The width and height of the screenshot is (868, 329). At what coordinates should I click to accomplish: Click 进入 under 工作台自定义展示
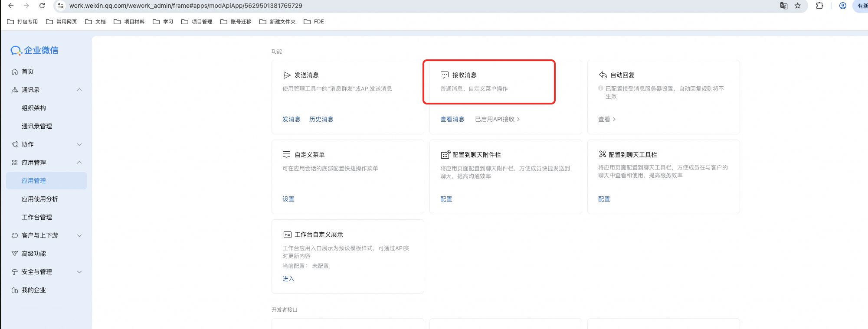tap(288, 279)
